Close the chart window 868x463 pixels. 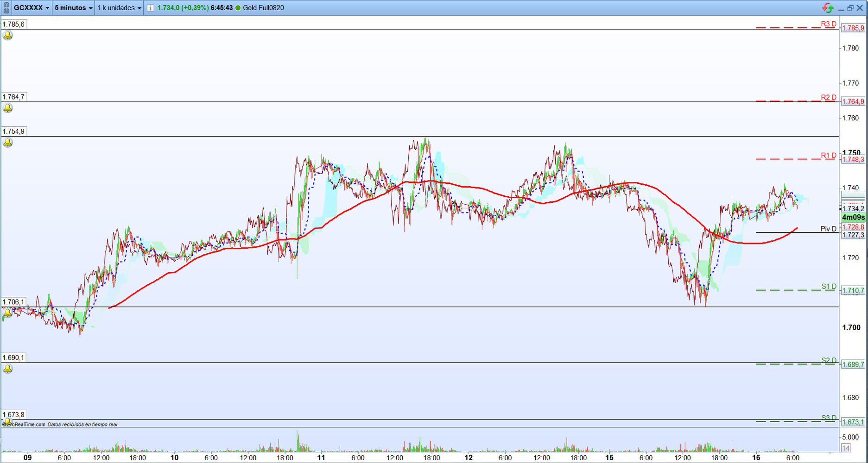click(x=860, y=8)
